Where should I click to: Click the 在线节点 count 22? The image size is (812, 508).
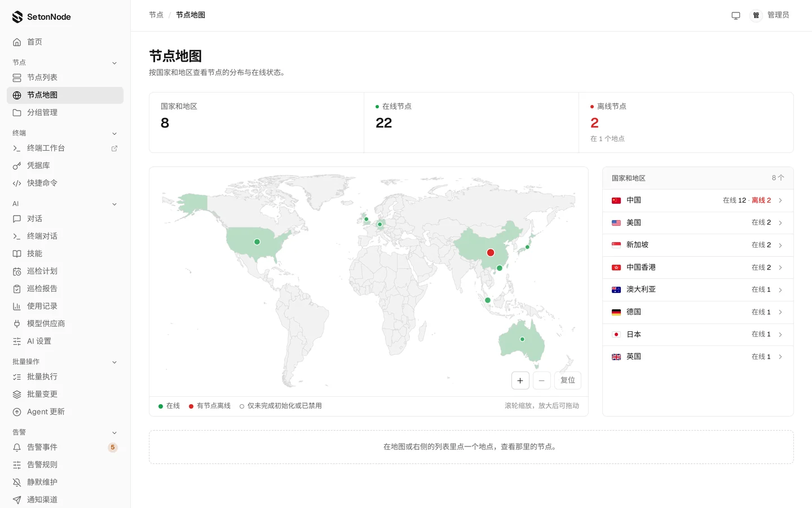384,123
